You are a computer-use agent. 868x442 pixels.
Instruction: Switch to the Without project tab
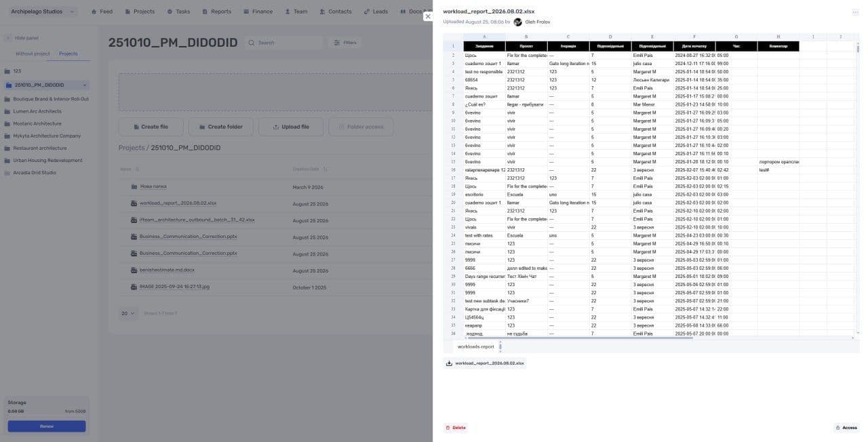coord(33,54)
